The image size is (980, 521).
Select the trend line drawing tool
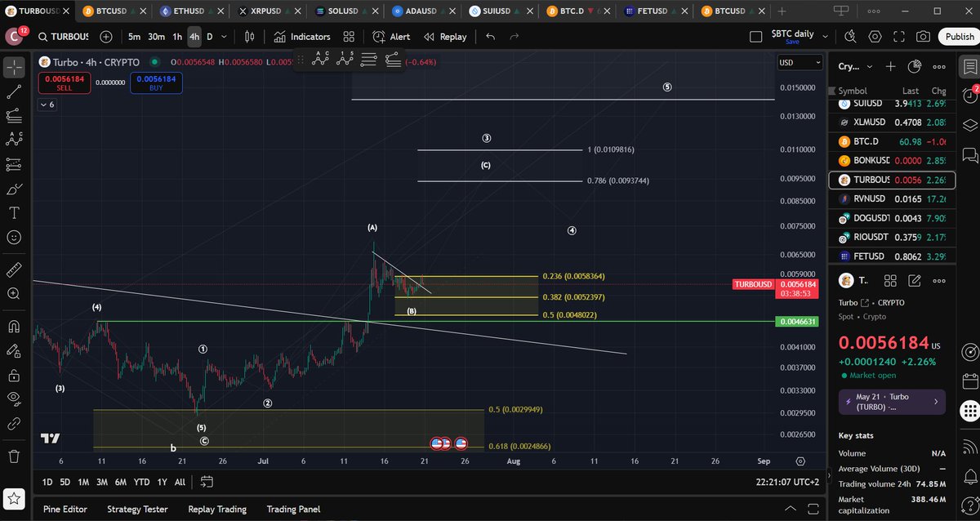[x=14, y=92]
